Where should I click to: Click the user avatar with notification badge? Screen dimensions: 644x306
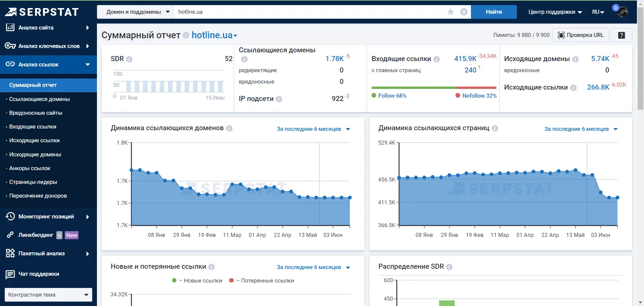[622, 12]
